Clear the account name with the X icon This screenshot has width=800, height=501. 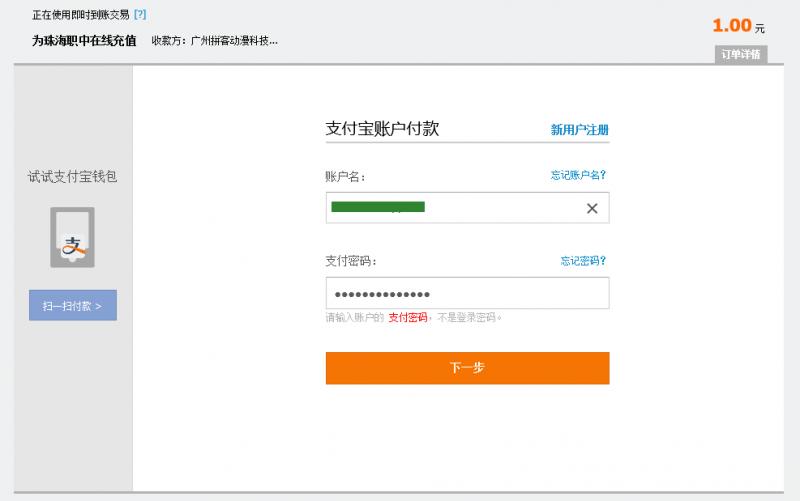click(592, 208)
